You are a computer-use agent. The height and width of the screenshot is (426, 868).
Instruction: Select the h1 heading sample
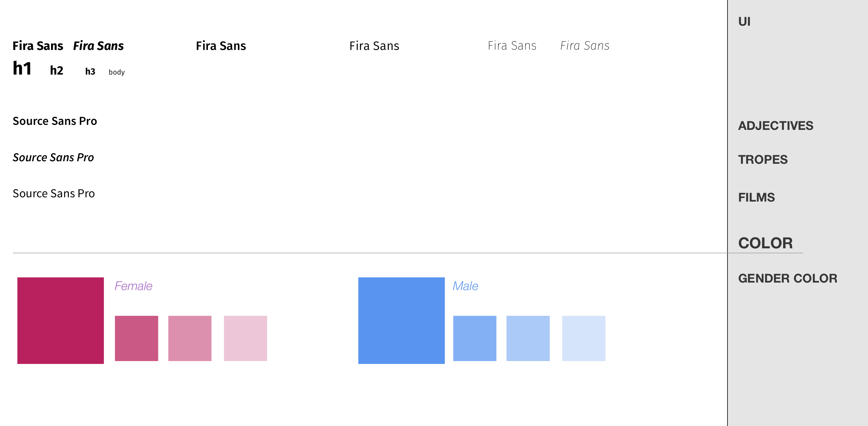(x=22, y=68)
